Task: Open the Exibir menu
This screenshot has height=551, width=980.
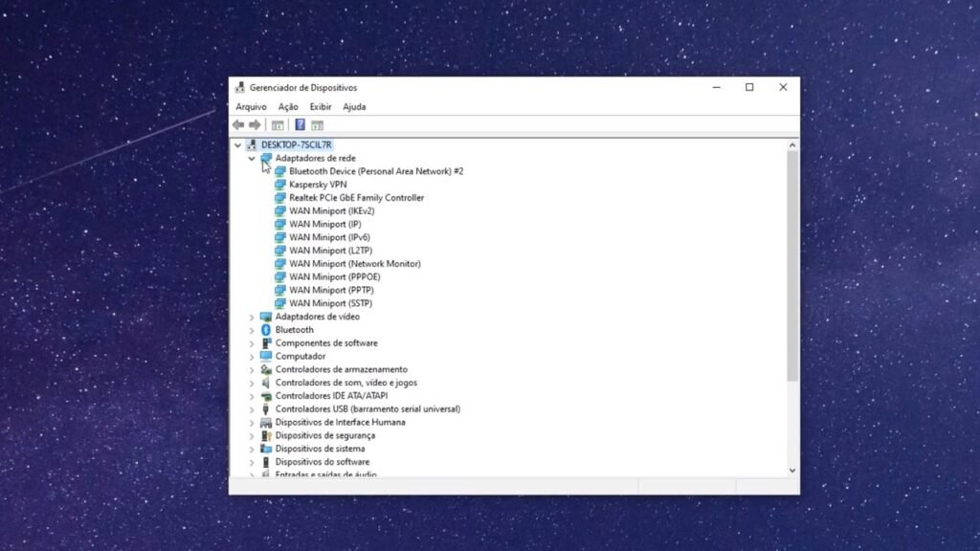Action: [x=321, y=107]
